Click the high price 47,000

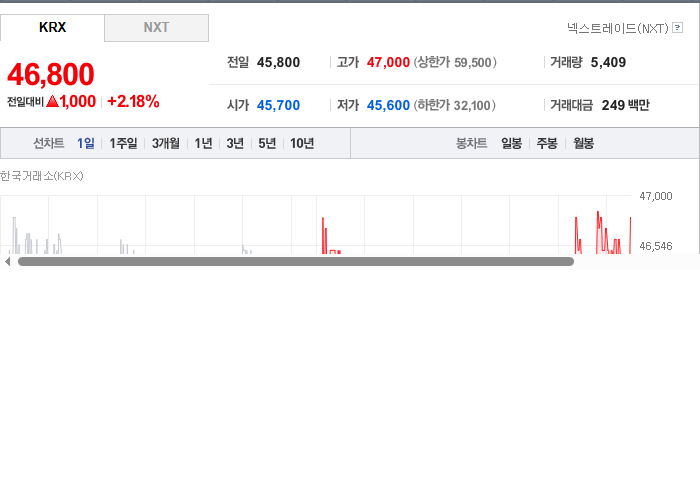point(388,62)
